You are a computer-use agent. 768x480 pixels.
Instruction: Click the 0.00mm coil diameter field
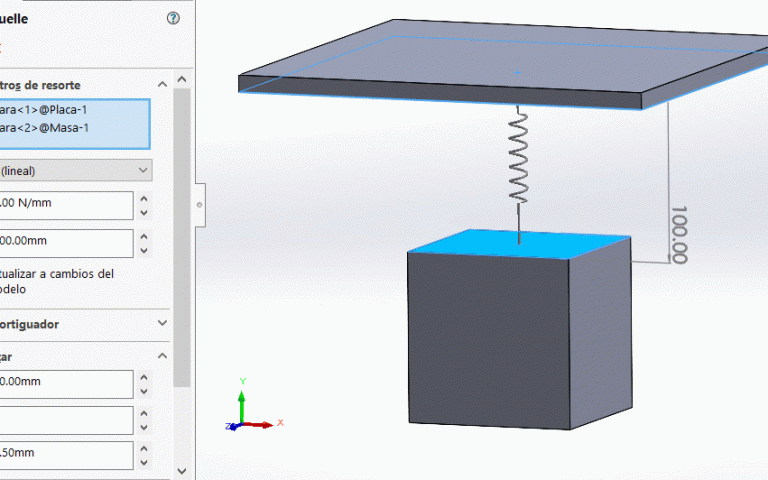point(66,384)
